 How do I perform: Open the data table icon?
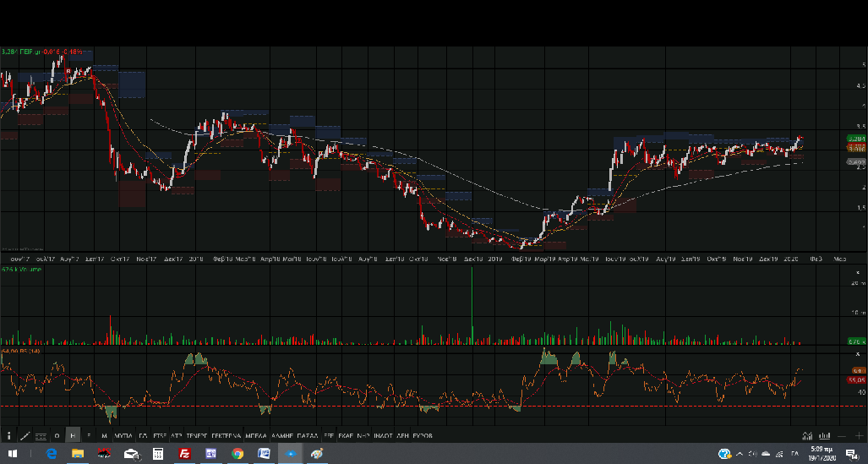point(41,436)
